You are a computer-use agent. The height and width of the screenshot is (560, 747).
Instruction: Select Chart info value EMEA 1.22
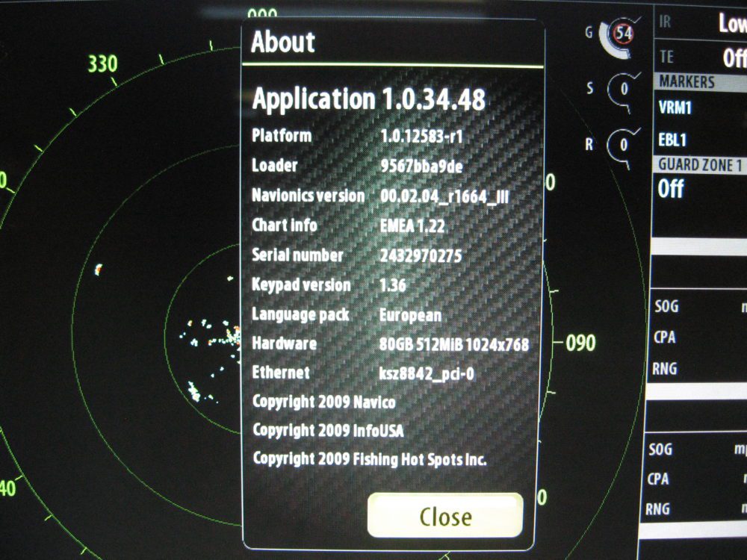[x=412, y=225]
